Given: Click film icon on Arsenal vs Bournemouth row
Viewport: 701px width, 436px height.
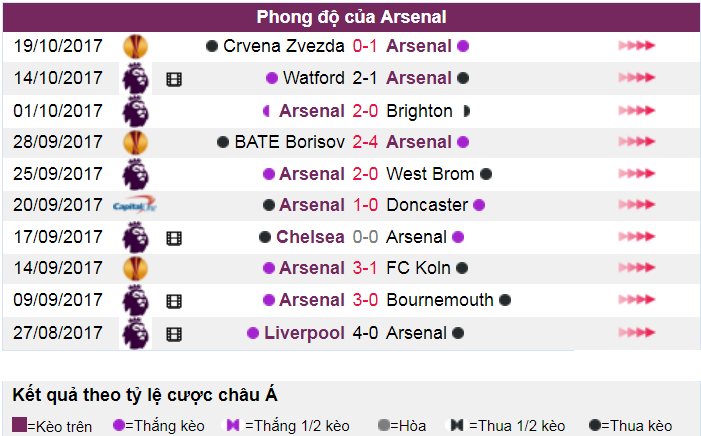Looking at the screenshot, I should click(x=174, y=301).
